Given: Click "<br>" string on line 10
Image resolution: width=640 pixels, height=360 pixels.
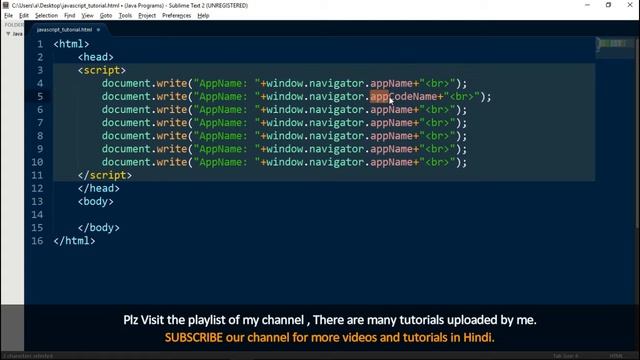Looking at the screenshot, I should (x=437, y=162).
